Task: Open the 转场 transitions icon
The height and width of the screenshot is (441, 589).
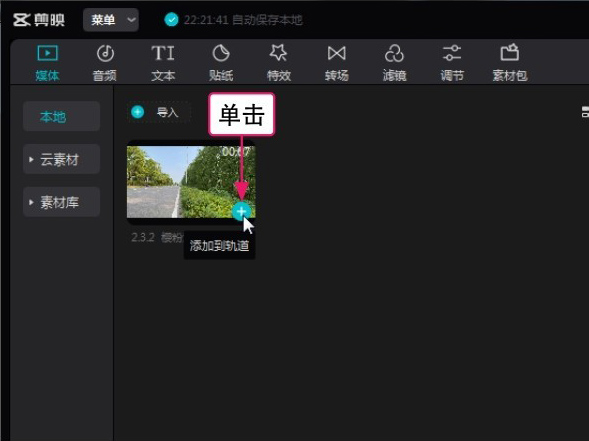Action: click(337, 53)
